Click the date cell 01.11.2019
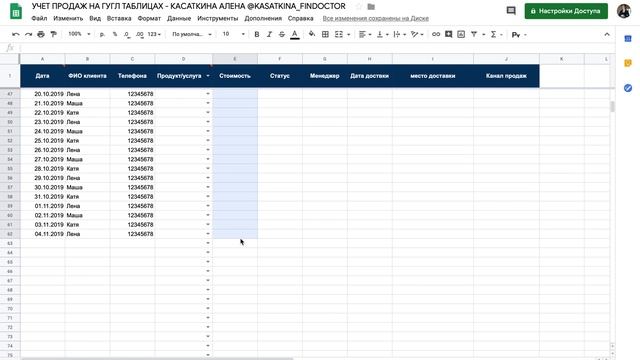The image size is (640, 360). (x=42, y=206)
